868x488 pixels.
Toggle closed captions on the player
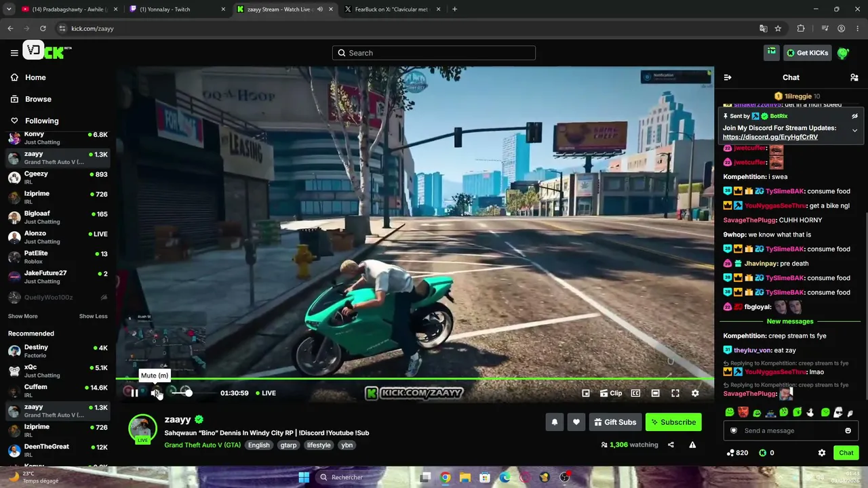click(x=635, y=393)
